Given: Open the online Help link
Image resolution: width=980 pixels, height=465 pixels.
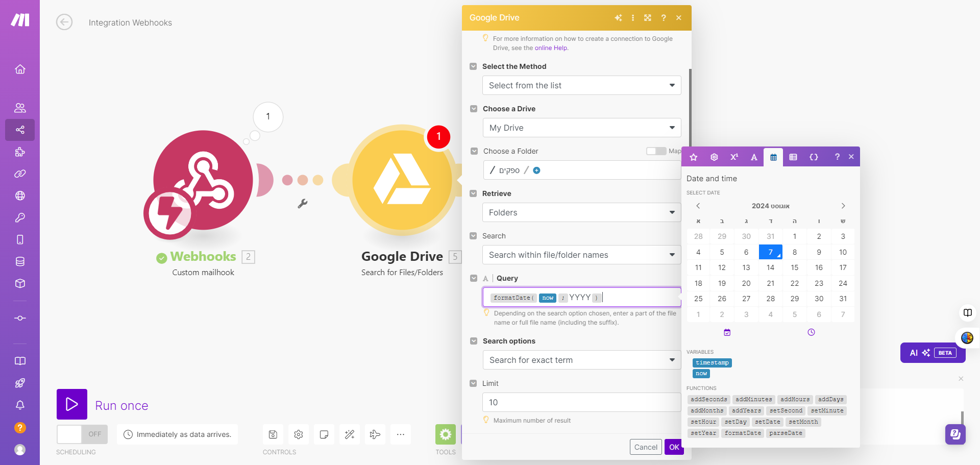Looking at the screenshot, I should [x=551, y=48].
